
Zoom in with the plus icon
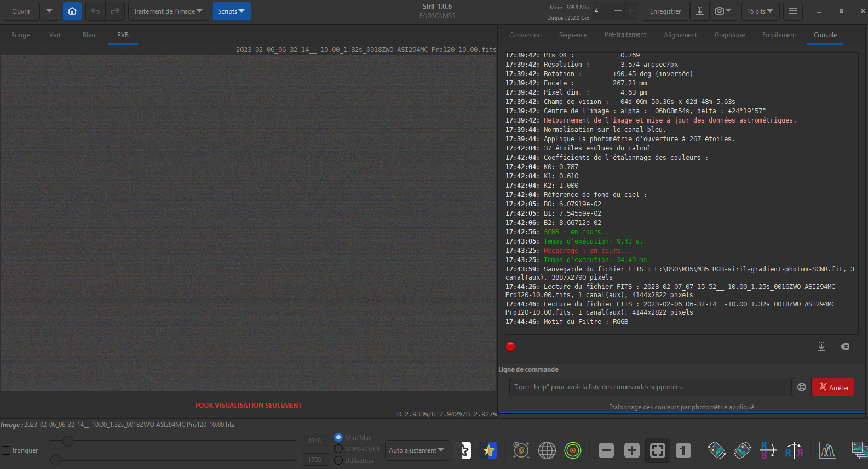coord(631,450)
